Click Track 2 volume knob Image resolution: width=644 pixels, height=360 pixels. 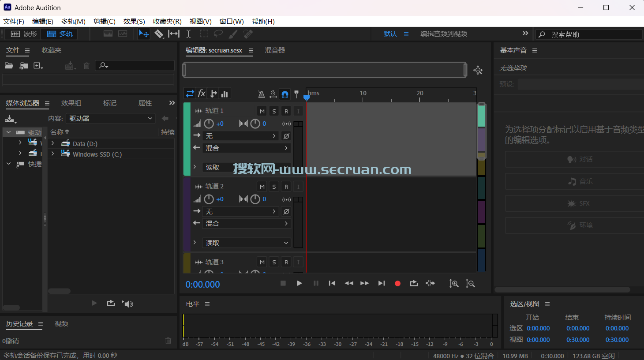(209, 199)
